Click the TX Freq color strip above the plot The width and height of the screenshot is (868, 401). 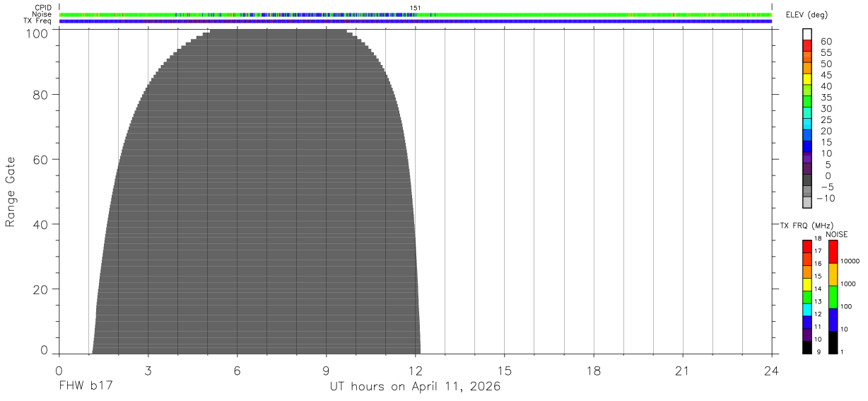(x=416, y=21)
